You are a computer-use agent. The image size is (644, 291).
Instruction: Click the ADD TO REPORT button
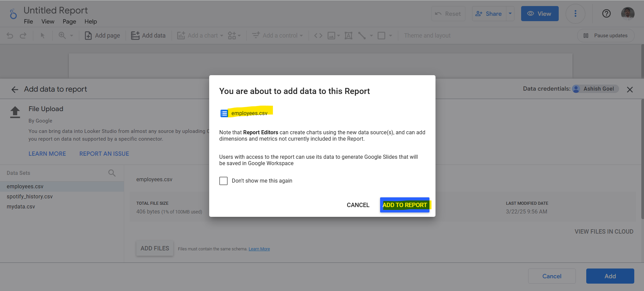(405, 205)
